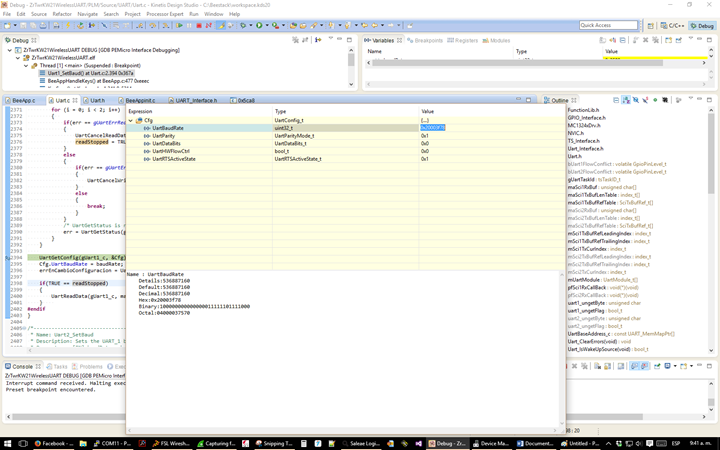Click the Open Perspective icon
The width and height of the screenshot is (720, 450).
point(651,26)
